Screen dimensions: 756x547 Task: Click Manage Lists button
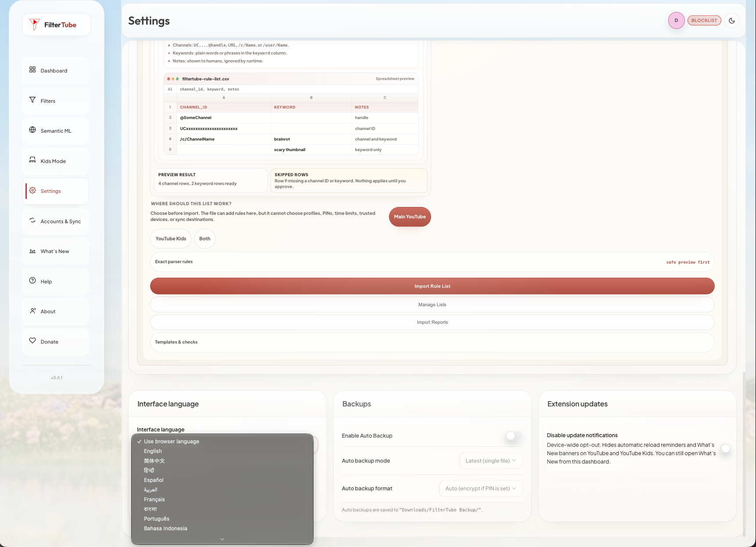[x=432, y=304]
